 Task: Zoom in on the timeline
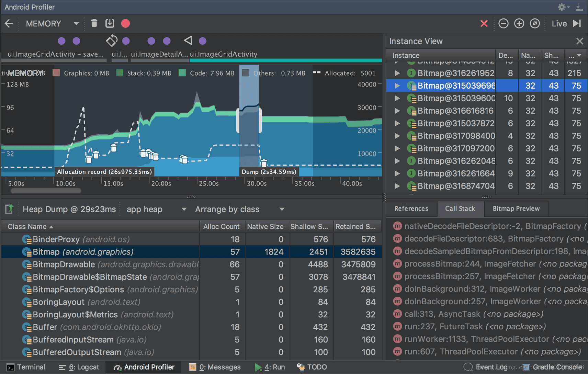519,23
